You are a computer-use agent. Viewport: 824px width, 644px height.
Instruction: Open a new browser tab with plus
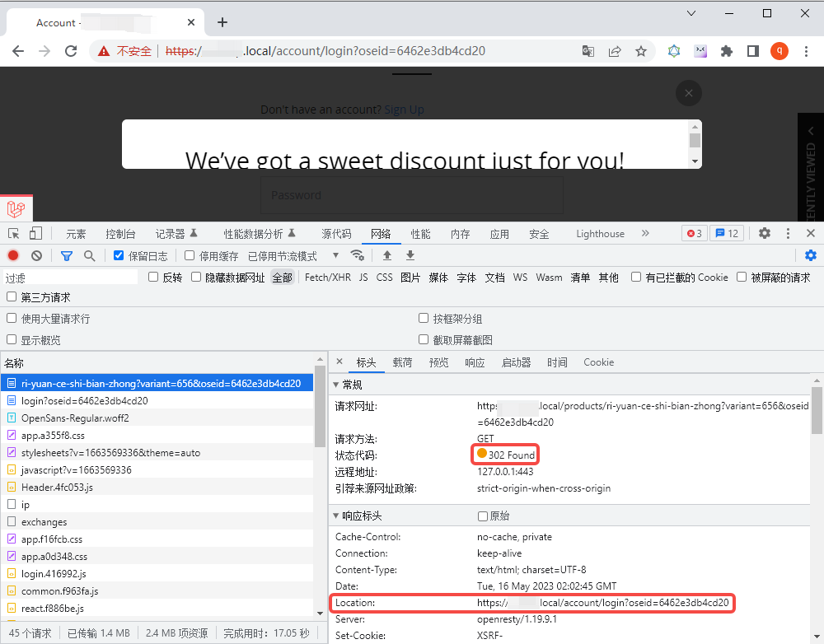[x=222, y=22]
